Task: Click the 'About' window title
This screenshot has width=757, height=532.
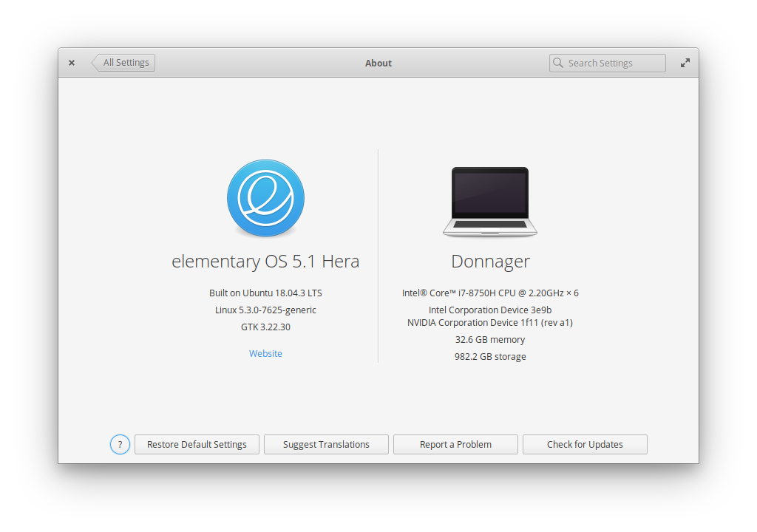Action: pyautogui.click(x=378, y=64)
